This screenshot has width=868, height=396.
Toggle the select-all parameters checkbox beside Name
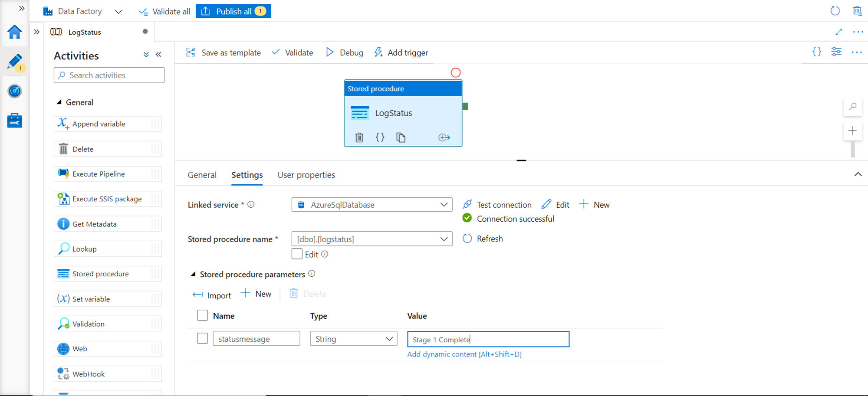(x=202, y=315)
